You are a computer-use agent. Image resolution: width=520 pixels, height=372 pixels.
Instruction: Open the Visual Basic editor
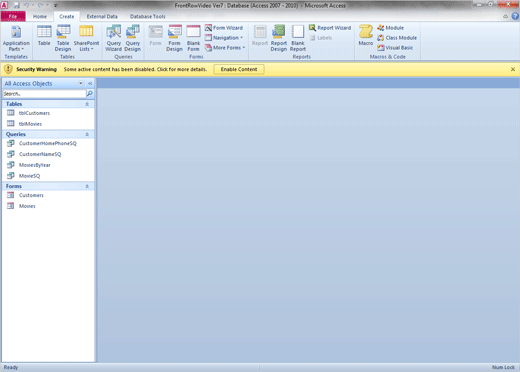click(x=395, y=48)
